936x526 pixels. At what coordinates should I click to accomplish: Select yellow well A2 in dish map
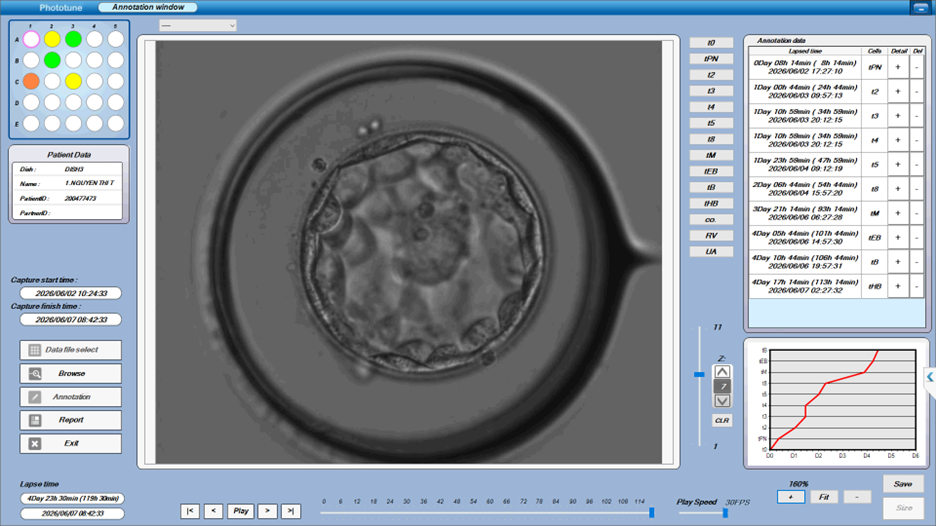point(53,39)
